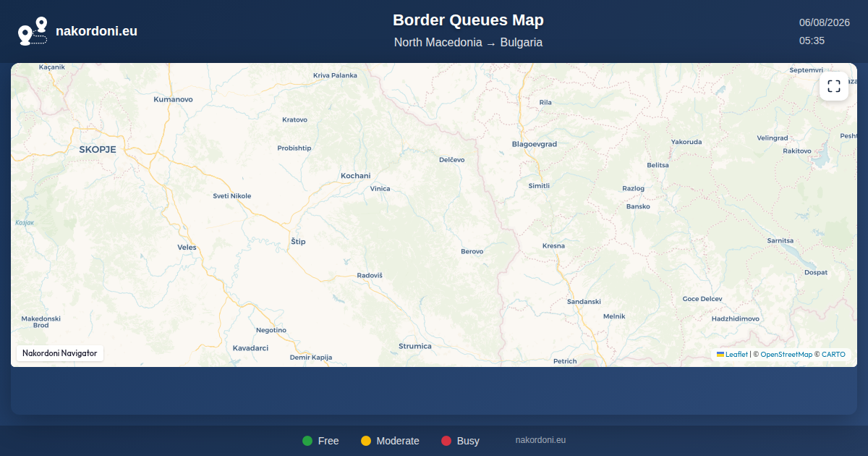Click the Štip map label
868x456 pixels.
point(298,241)
